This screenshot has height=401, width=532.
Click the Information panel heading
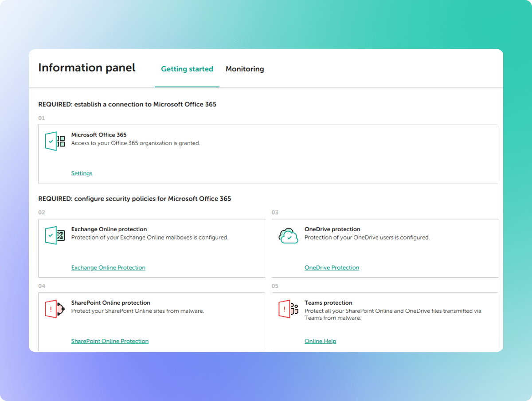pyautogui.click(x=87, y=68)
